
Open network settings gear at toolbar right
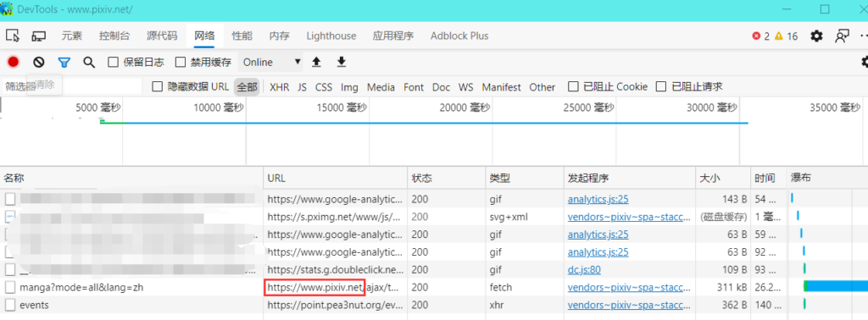tap(865, 61)
